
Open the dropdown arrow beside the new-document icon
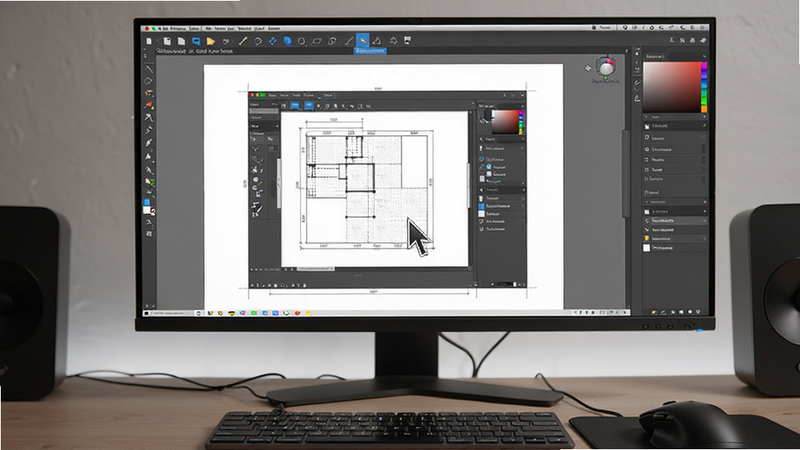(157, 41)
